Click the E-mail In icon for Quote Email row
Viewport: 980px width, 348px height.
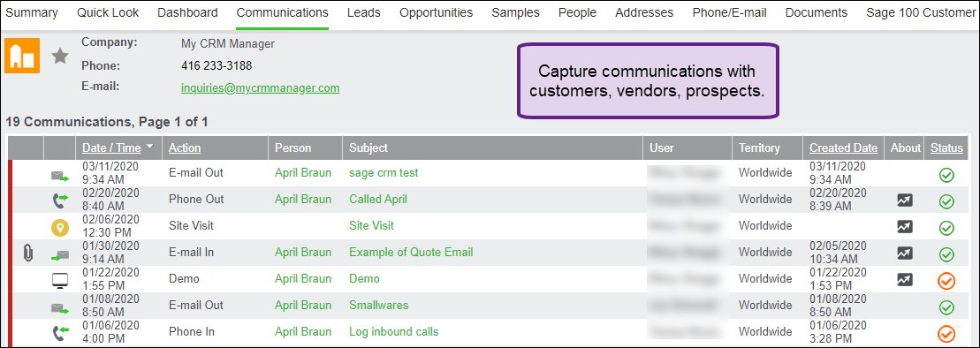(60, 255)
